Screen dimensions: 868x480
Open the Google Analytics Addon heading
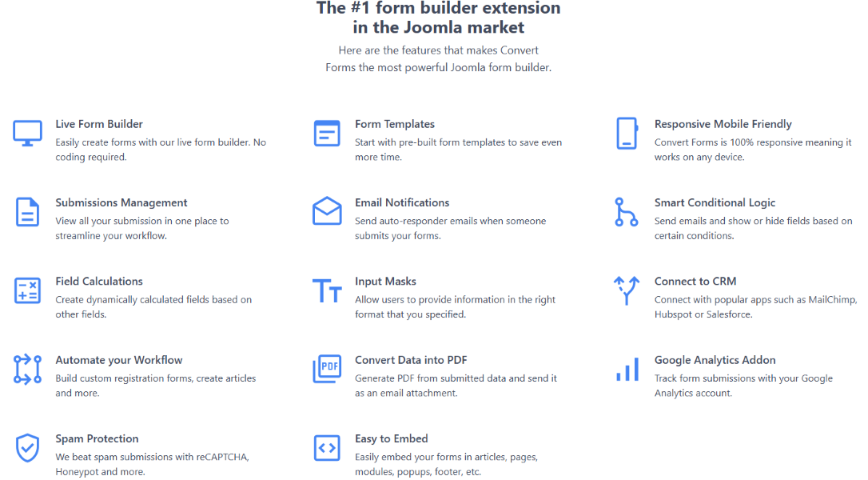(x=715, y=360)
